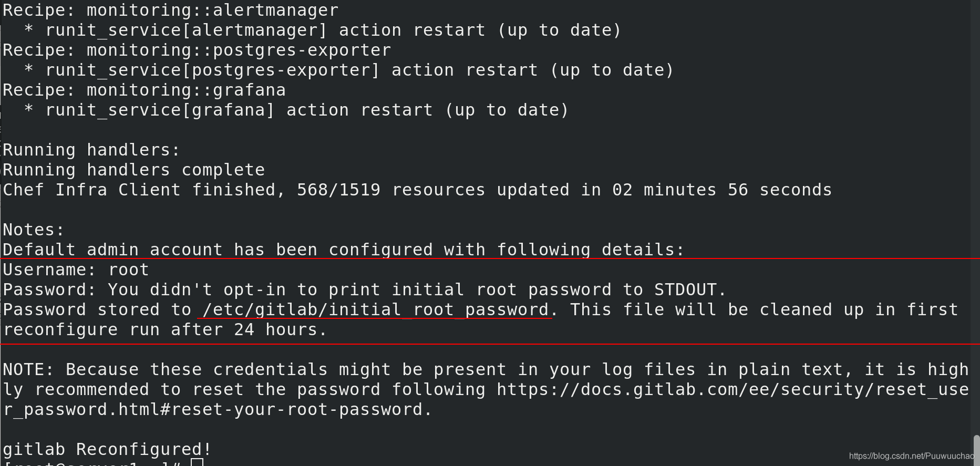Click the 'Username: root' line
Image resolution: width=980 pixels, height=466 pixels.
tap(76, 270)
